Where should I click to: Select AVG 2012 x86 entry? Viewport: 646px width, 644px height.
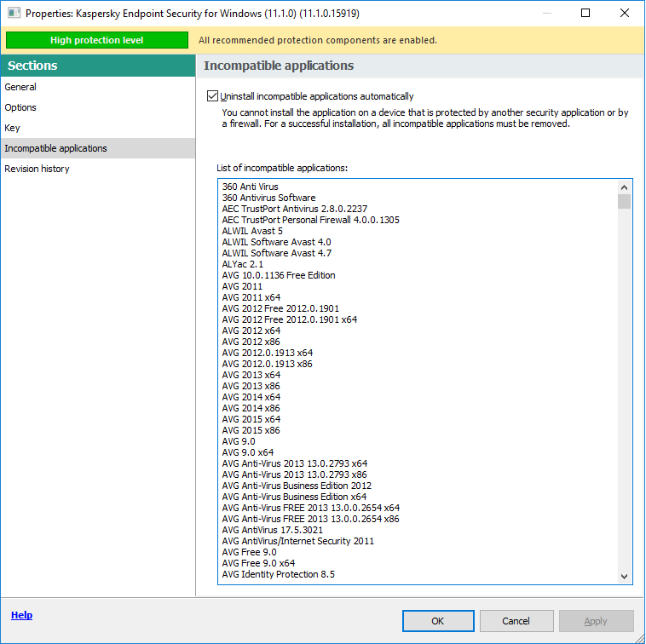(251, 342)
